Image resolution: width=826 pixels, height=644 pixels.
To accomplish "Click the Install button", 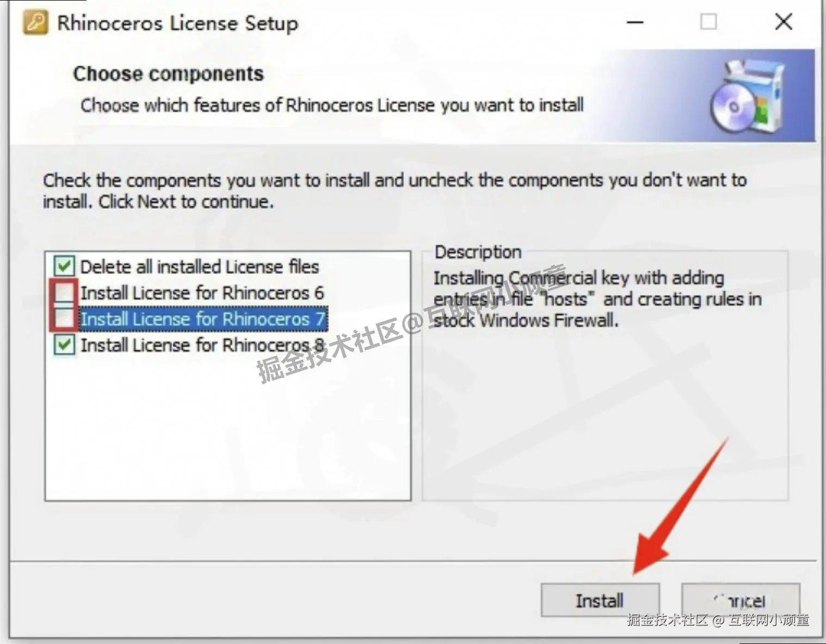I will coord(600,600).
